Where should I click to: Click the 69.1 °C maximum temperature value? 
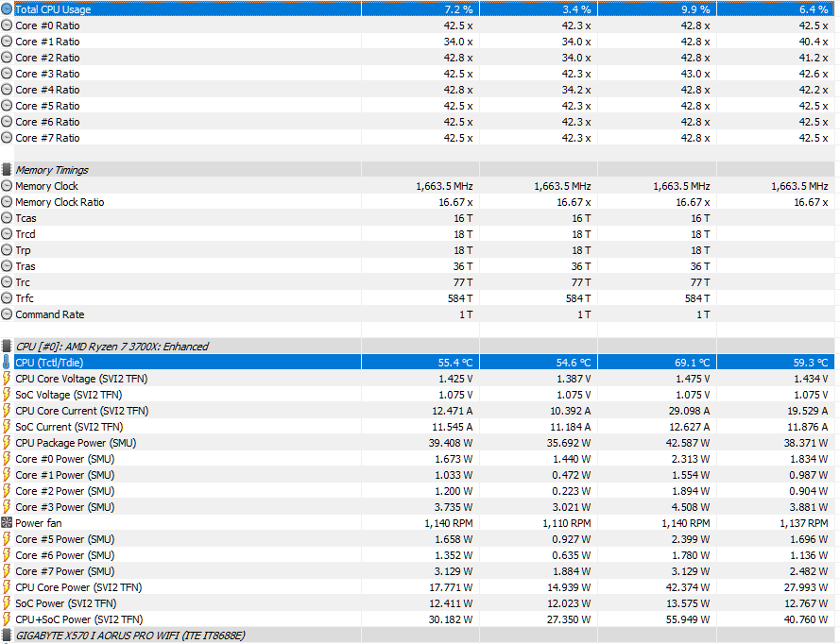(691, 363)
